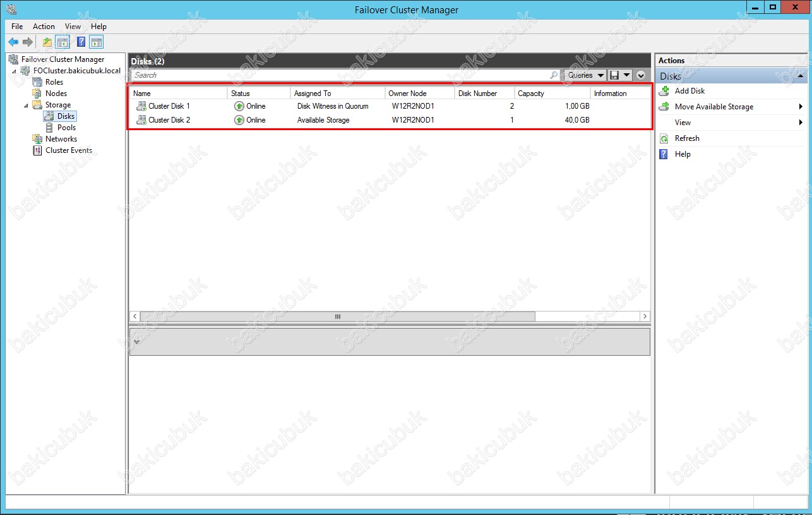Open the View submenu arrow in Actions
Image resolution: width=812 pixels, height=515 pixels.
point(801,123)
